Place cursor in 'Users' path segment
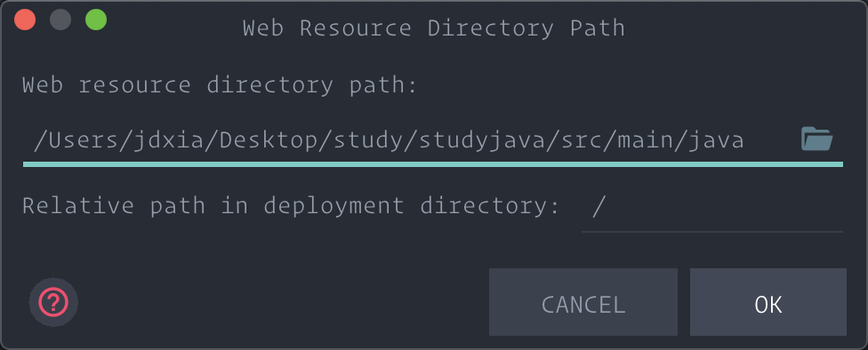The width and height of the screenshot is (868, 350). 84,140
